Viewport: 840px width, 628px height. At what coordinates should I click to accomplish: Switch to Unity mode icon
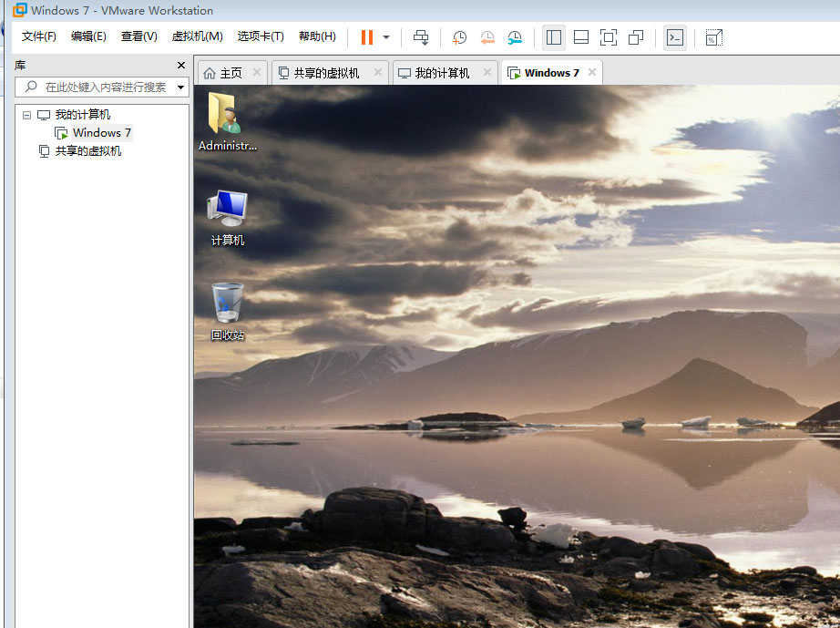pyautogui.click(x=636, y=37)
